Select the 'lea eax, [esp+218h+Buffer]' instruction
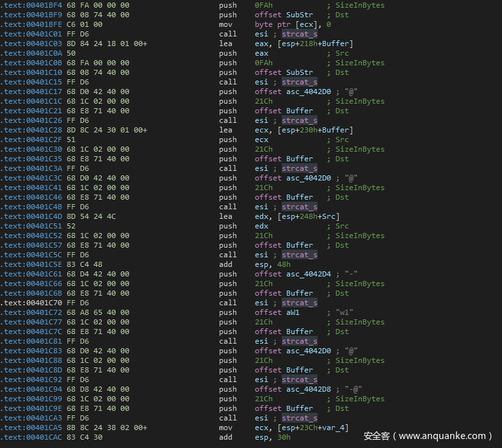This screenshot has width=502, height=448. coord(304,44)
